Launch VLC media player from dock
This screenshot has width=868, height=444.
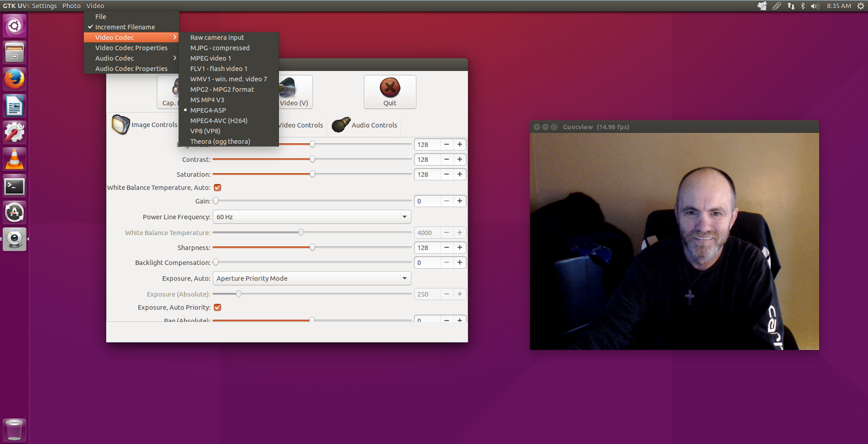click(15, 159)
